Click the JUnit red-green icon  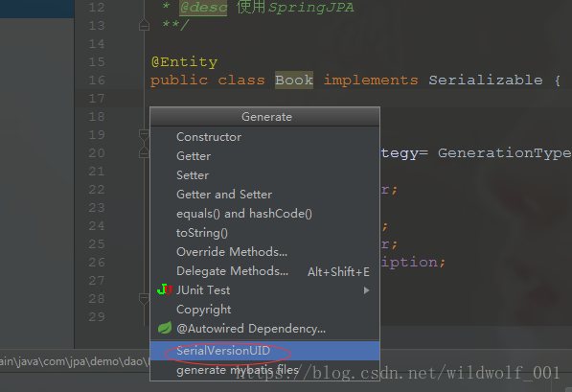165,289
